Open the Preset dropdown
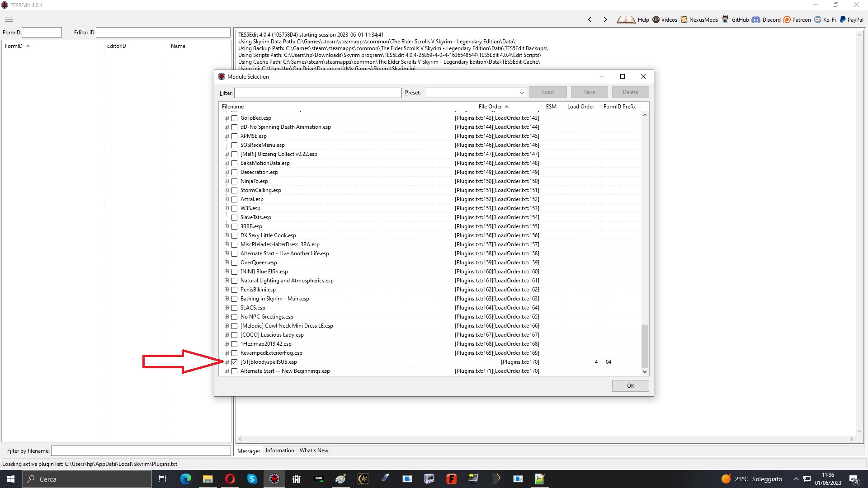868x488 pixels. click(522, 93)
